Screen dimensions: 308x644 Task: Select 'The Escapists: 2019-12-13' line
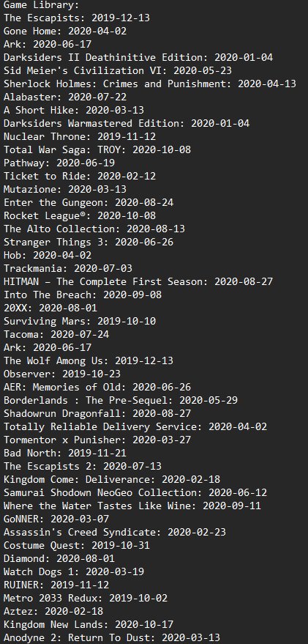click(x=77, y=18)
